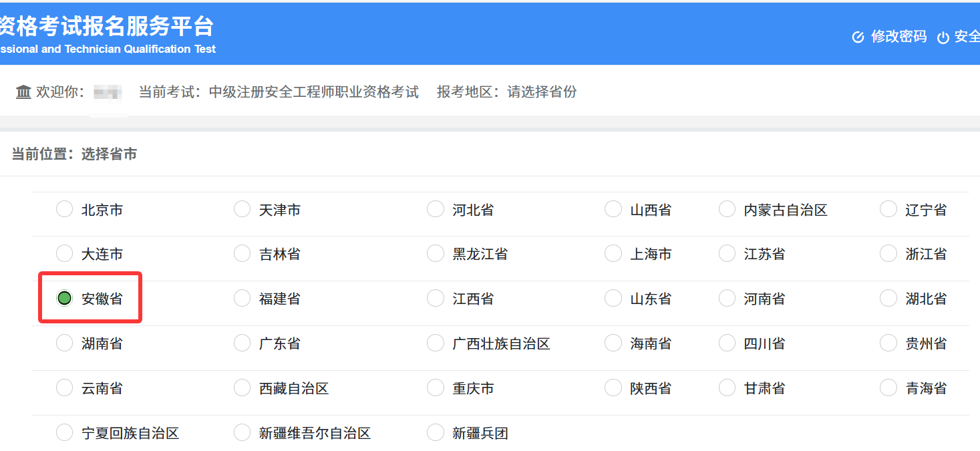Choose the 海南省 option
Screen dimensions: 980x451
coord(613,343)
